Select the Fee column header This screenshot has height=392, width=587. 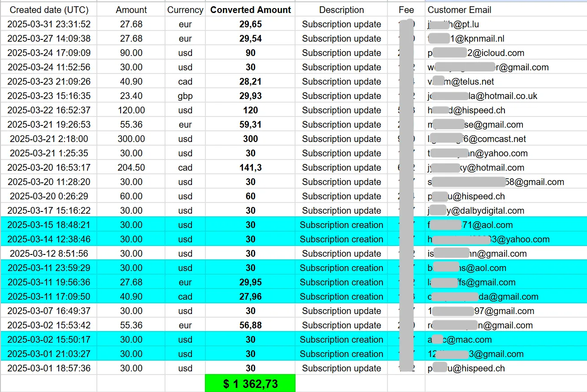pos(406,10)
